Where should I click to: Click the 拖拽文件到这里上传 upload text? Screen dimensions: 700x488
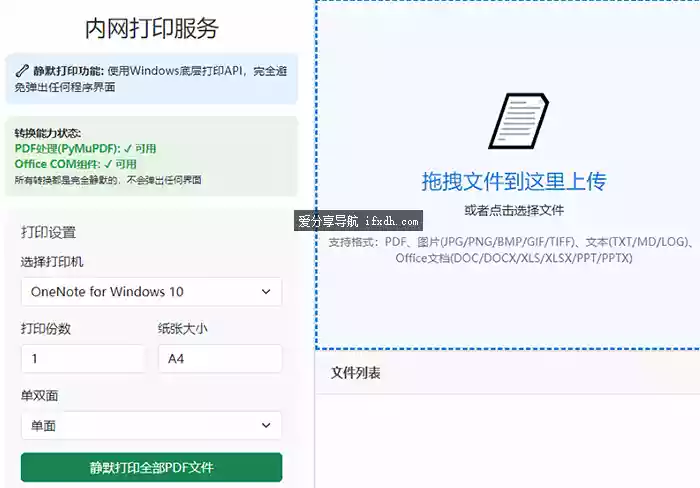point(514,182)
